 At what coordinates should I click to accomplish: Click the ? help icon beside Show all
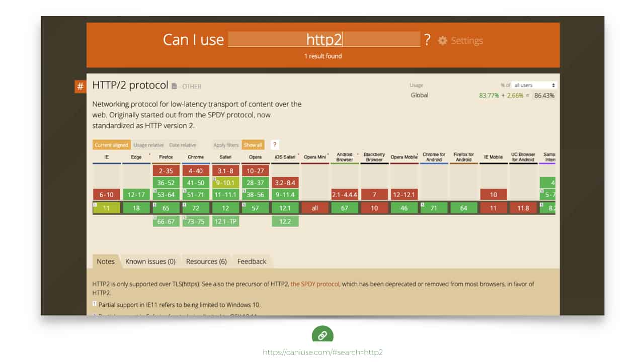click(275, 145)
